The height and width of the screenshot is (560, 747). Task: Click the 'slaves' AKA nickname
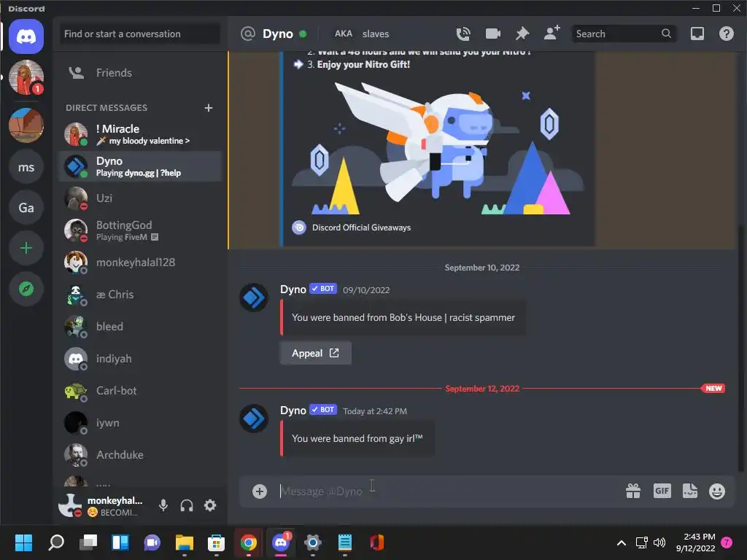tap(376, 34)
